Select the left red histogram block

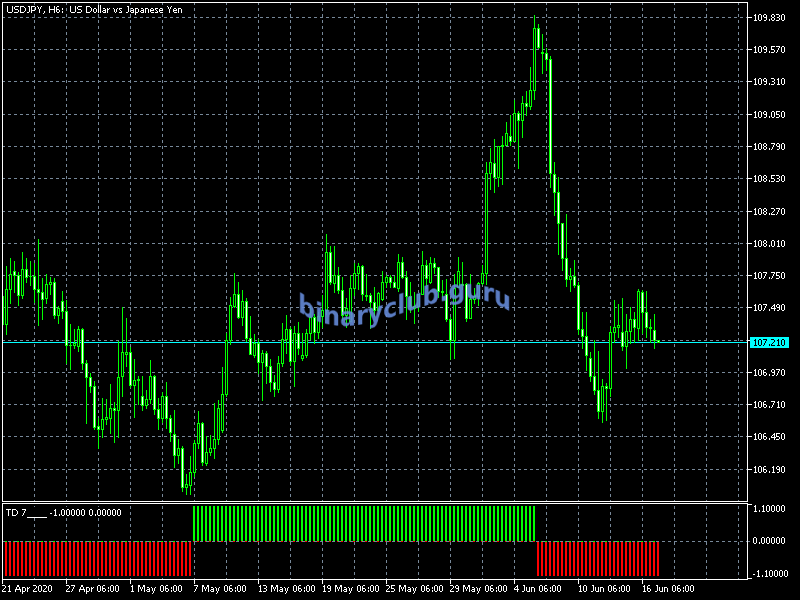tap(97, 557)
